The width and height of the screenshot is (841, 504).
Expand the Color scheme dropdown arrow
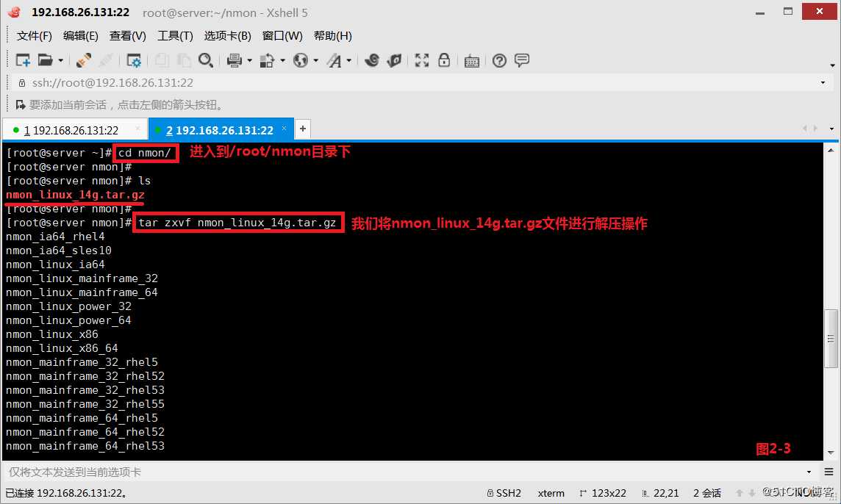click(x=282, y=60)
